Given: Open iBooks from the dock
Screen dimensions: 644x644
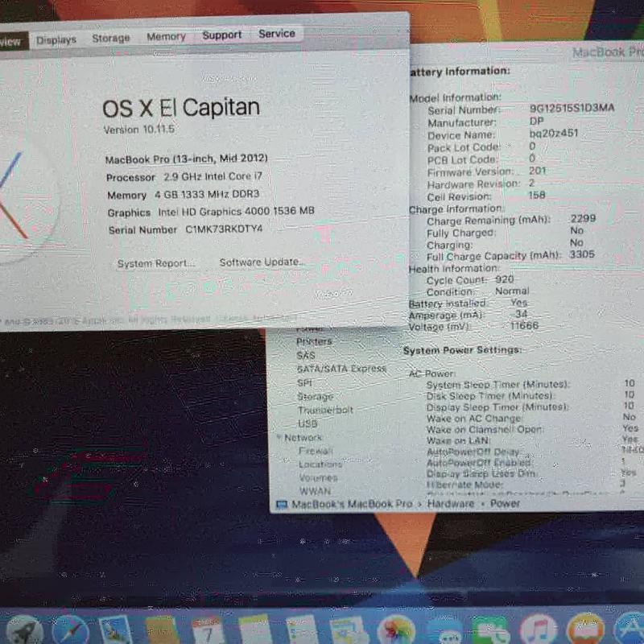Looking at the screenshot, I should [x=585, y=630].
